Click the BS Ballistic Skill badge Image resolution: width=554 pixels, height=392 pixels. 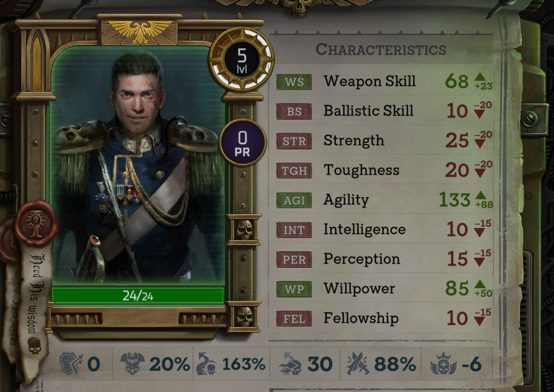point(294,112)
